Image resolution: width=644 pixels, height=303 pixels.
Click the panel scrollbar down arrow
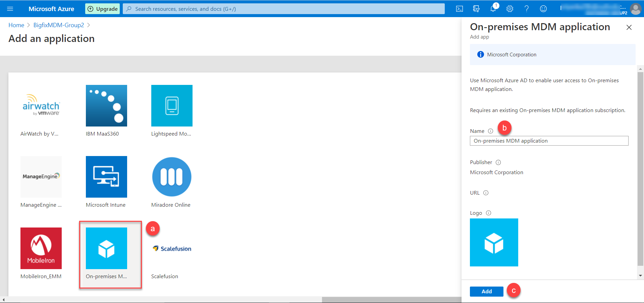pos(641,276)
